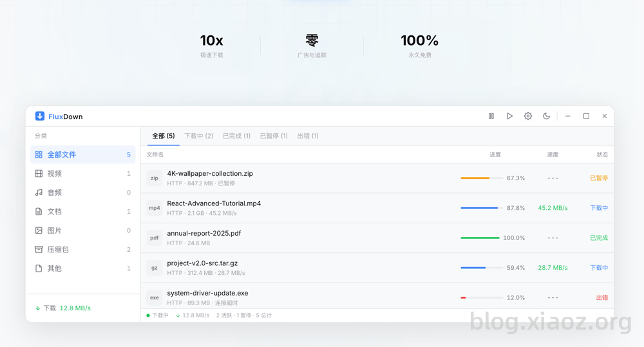This screenshot has width=644, height=347.
Task: Toggle dark mode with the moon icon
Action: (x=546, y=117)
